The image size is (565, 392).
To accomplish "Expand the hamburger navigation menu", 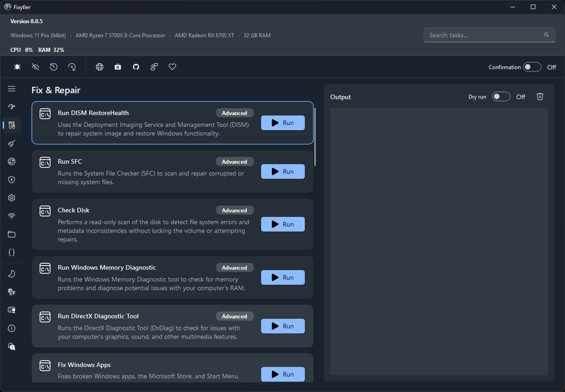I will (12, 89).
